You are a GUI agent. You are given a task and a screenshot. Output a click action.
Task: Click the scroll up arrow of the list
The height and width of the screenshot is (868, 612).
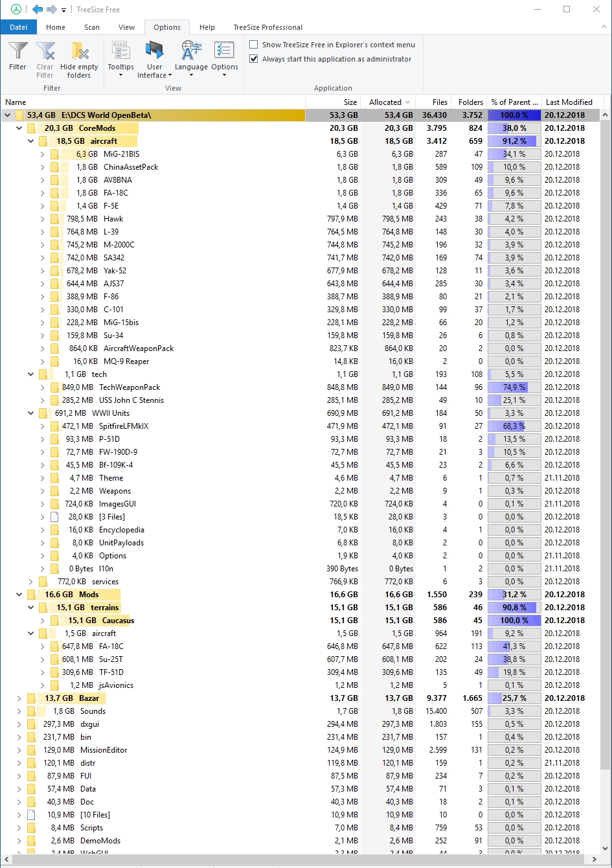[x=606, y=115]
